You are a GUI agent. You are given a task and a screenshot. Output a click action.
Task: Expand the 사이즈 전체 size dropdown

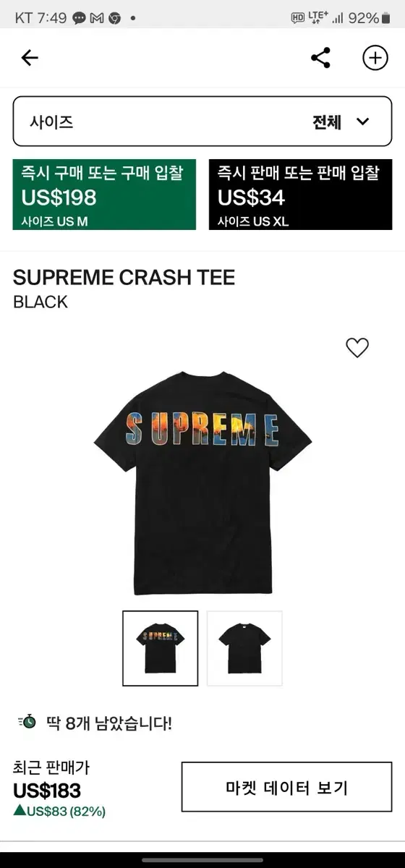pos(202,122)
